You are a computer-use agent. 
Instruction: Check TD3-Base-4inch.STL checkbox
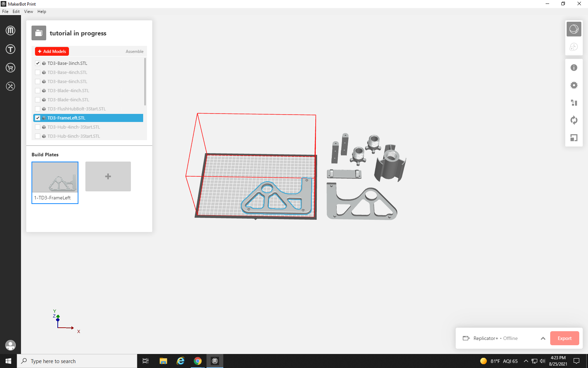point(38,73)
